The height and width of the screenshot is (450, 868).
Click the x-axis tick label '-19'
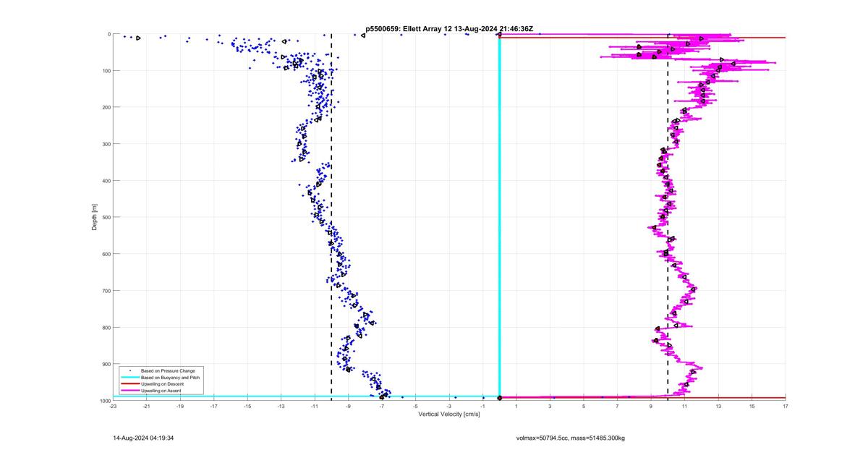pos(180,406)
